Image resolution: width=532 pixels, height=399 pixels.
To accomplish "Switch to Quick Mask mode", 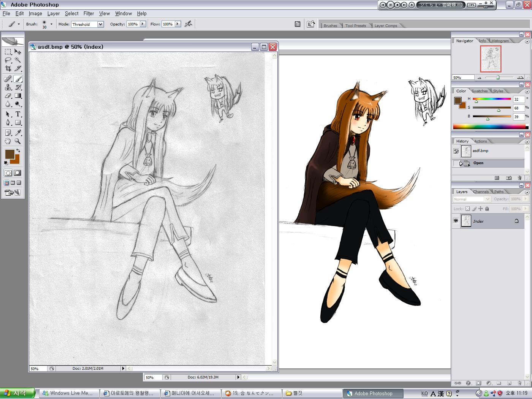I will [17, 173].
